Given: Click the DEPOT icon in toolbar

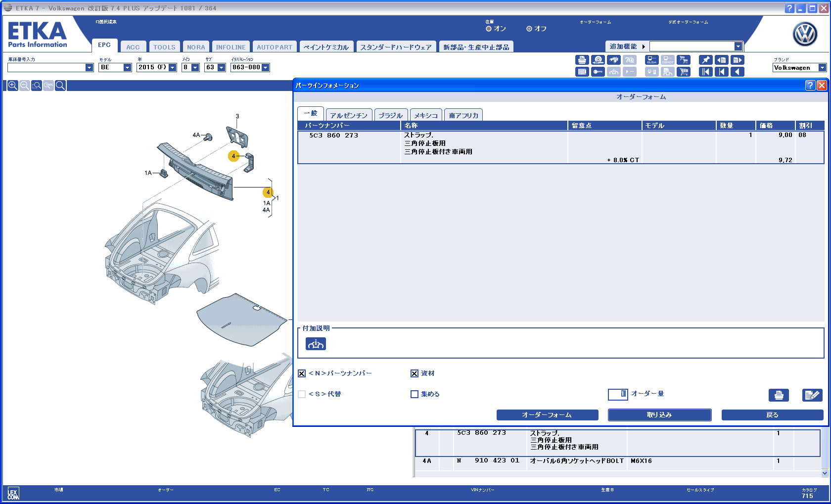Looking at the screenshot, I should click(x=668, y=60).
